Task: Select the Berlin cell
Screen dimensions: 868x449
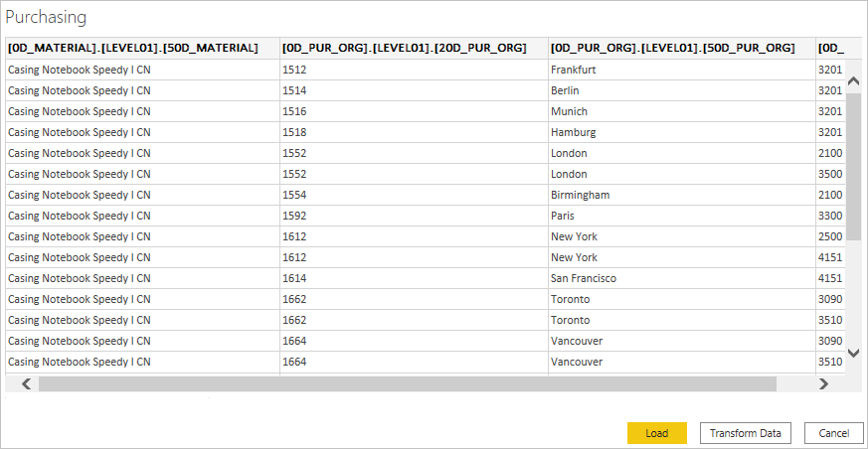Action: [x=566, y=90]
